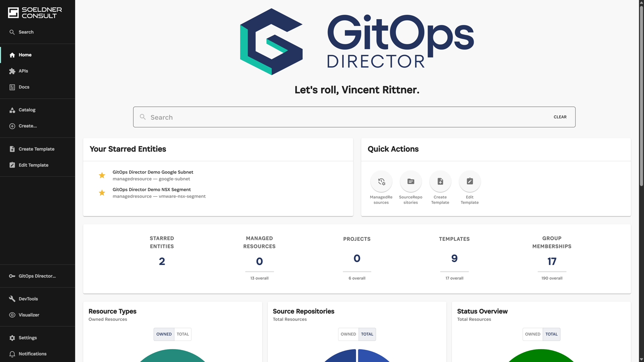Image resolution: width=644 pixels, height=362 pixels.
Task: Open APIs puzzle piece icon
Action: tap(12, 71)
